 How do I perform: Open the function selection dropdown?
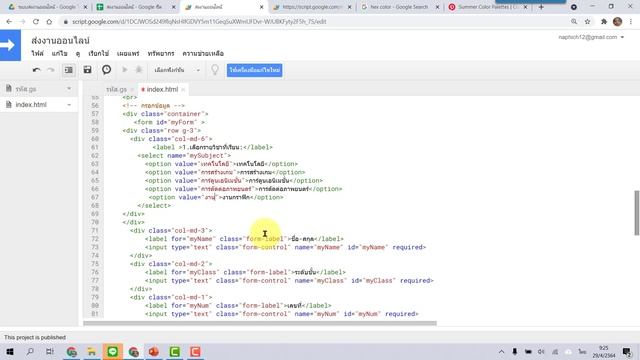(x=177, y=70)
